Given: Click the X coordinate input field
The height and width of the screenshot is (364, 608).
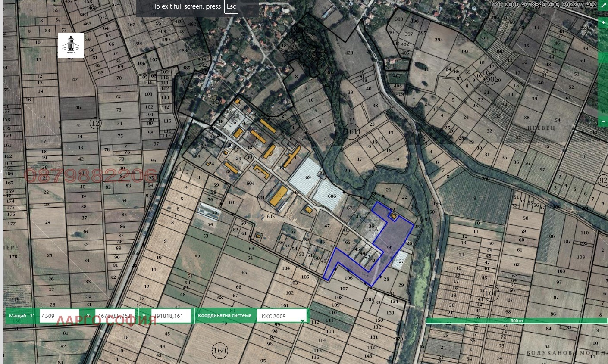Looking at the screenshot, I should pyautogui.click(x=115, y=316).
